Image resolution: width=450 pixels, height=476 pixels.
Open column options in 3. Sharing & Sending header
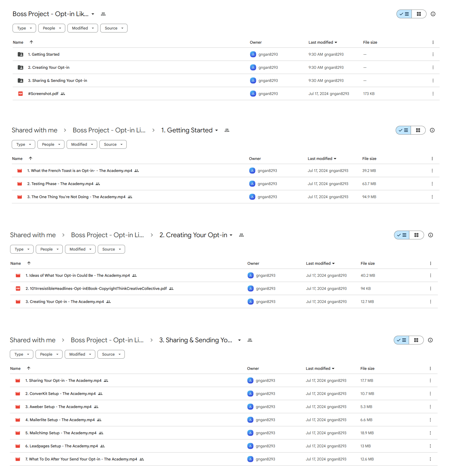(x=430, y=368)
